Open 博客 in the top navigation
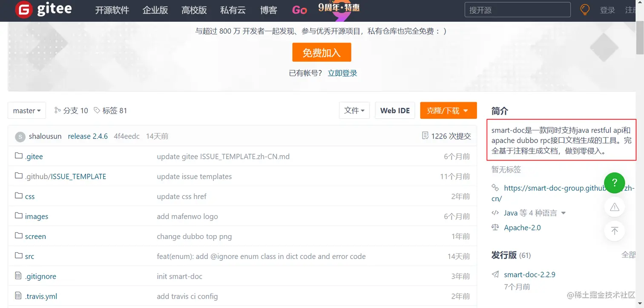The width and height of the screenshot is (644, 308). 268,10
